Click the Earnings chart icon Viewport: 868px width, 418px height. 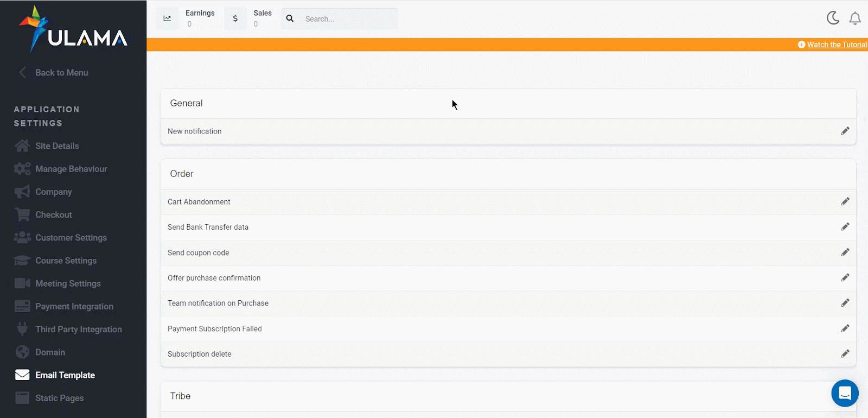pyautogui.click(x=167, y=18)
